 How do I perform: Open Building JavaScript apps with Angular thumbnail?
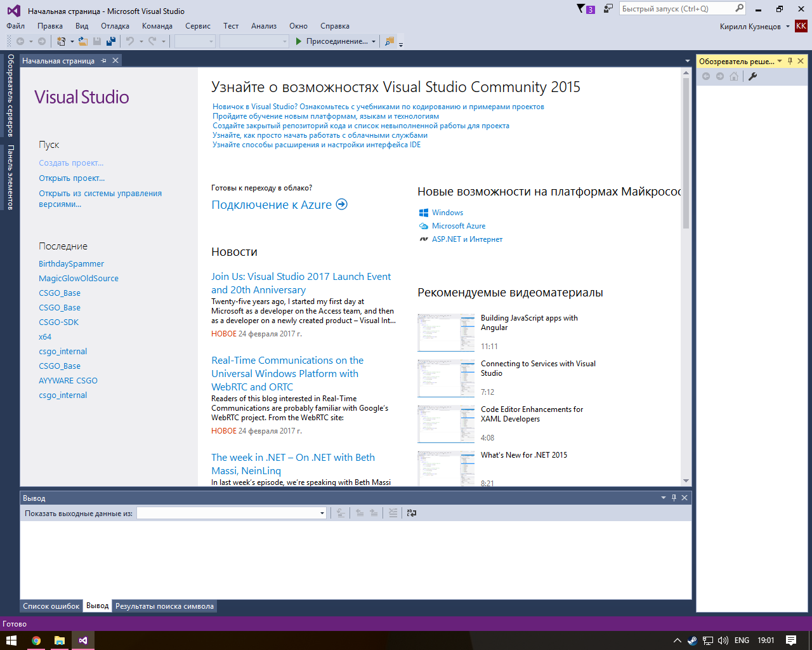pos(446,333)
